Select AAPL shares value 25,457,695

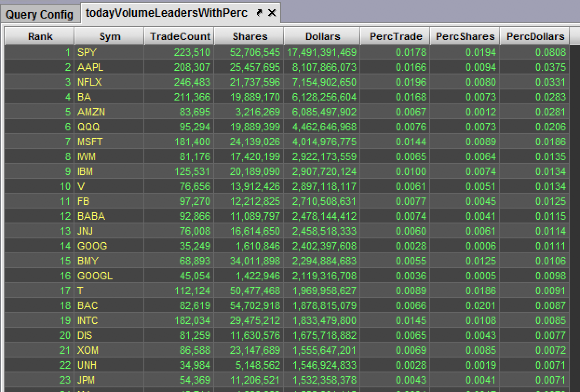click(x=249, y=67)
